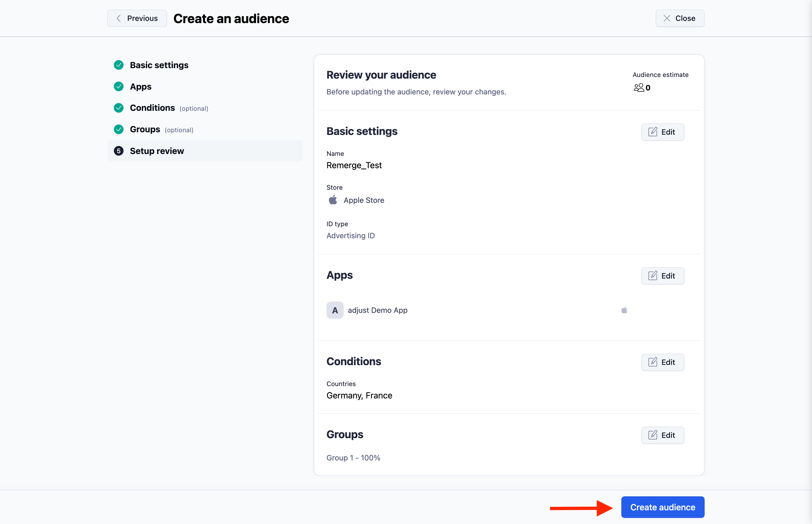
Task: Click the adjust Demo App avatar icon
Action: pos(335,310)
